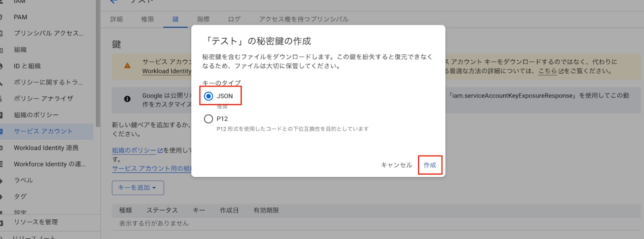The image size is (644, 239).
Task: Select the JSON key type radio button
Action: pos(209,96)
